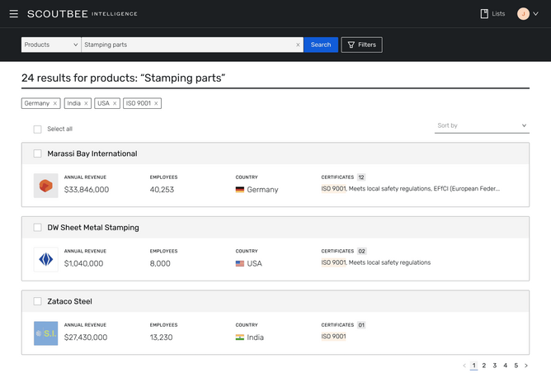Open Zataco Steel company name
This screenshot has width=551, height=392.
pyautogui.click(x=69, y=301)
